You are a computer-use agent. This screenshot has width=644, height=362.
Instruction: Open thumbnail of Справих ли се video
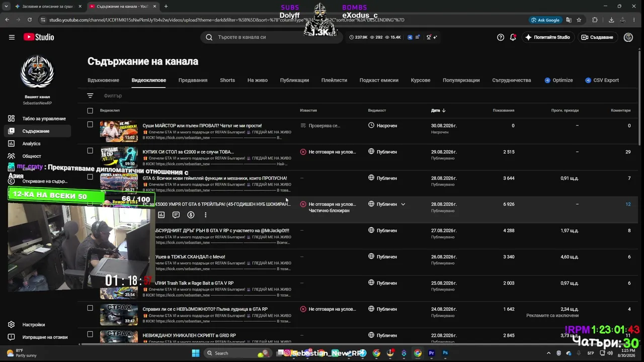pyautogui.click(x=119, y=315)
